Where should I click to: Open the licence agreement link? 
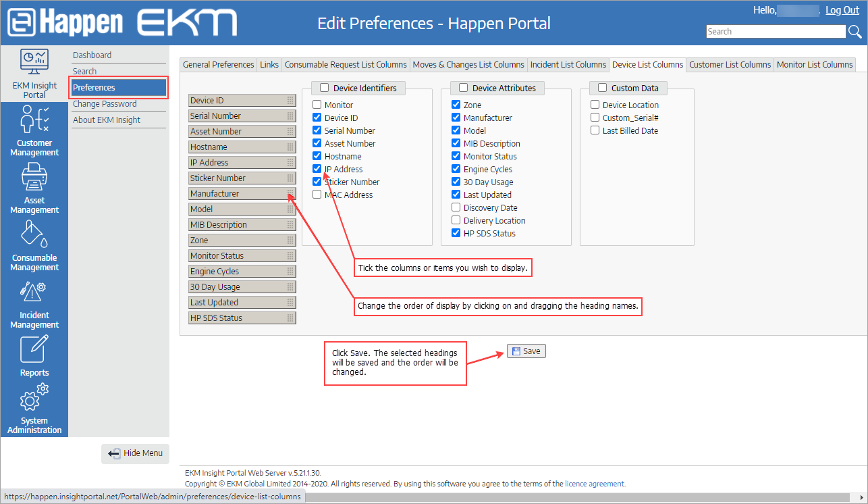click(594, 483)
